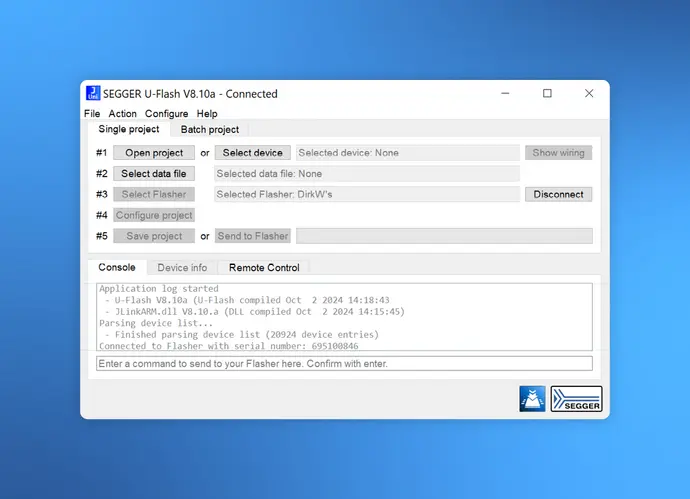The image size is (690, 499).
Task: Open the Help menu
Action: click(207, 114)
